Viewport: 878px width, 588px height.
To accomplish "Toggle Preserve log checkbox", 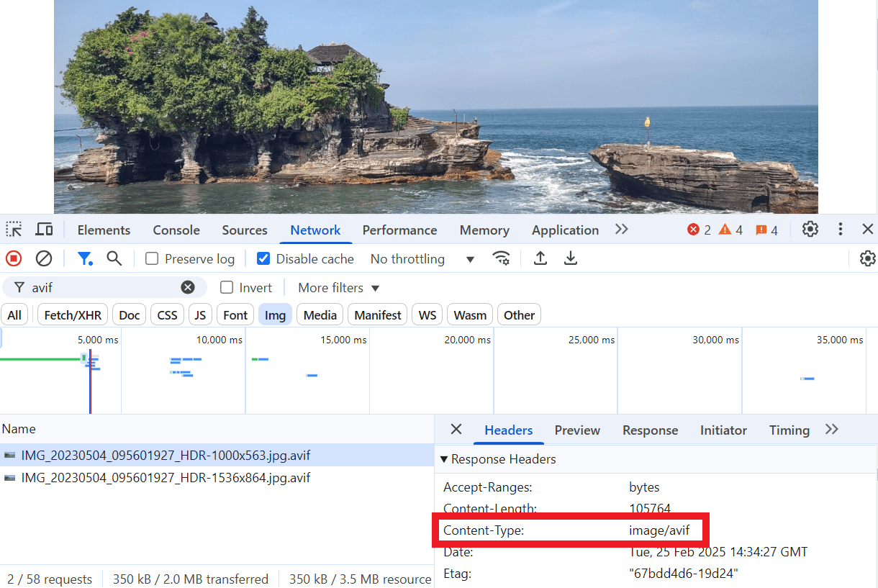I will point(152,258).
